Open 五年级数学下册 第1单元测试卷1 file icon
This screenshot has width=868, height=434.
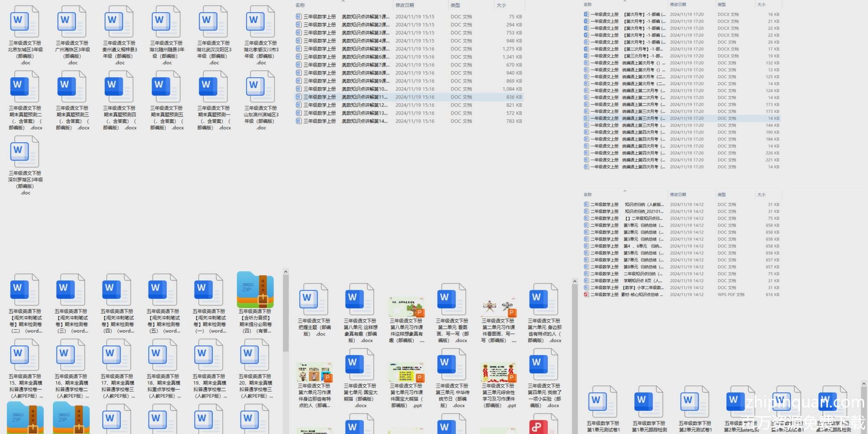click(603, 401)
